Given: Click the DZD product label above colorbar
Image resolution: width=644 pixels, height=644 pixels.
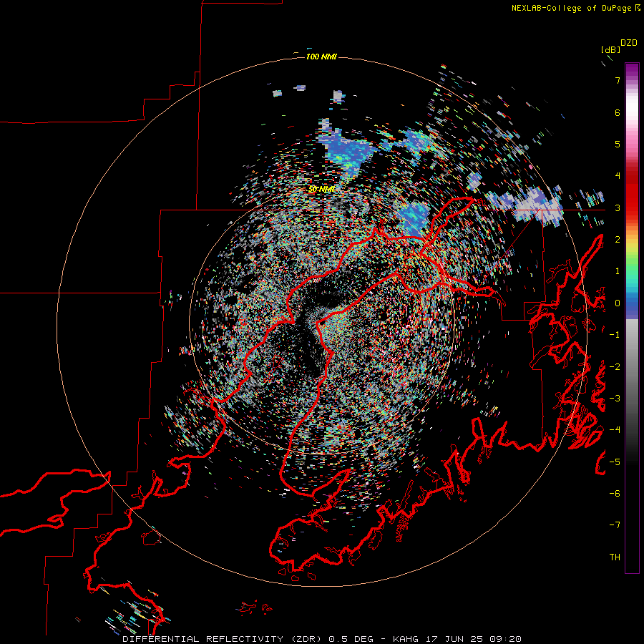Looking at the screenshot, I should tap(629, 43).
